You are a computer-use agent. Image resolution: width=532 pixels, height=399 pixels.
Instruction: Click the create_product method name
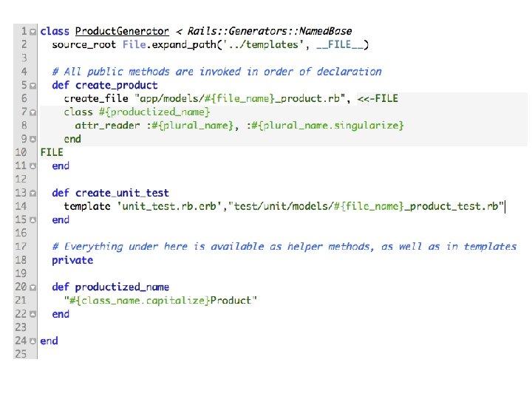coord(117,85)
